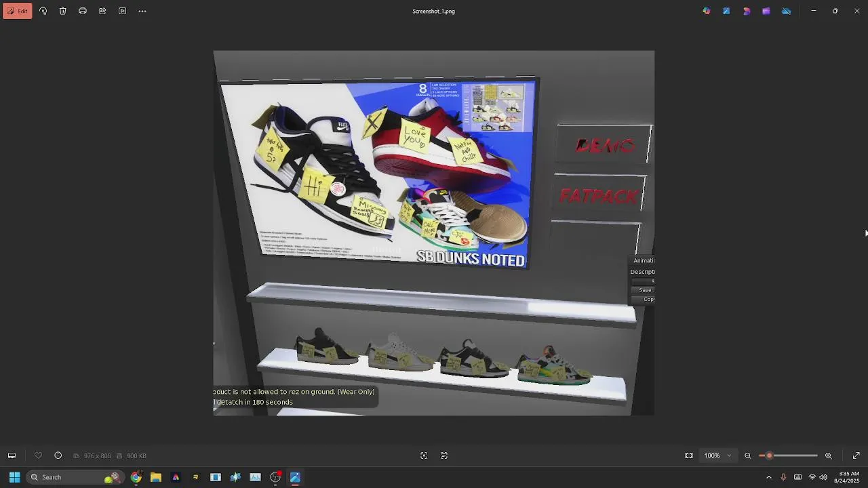Image resolution: width=868 pixels, height=488 pixels.
Task: Open the Windows Start menu
Action: click(x=14, y=477)
